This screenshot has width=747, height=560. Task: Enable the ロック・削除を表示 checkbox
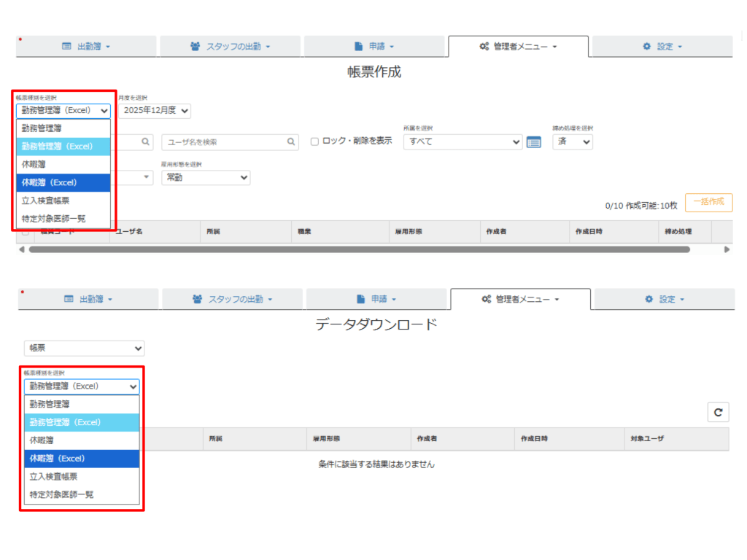click(x=314, y=141)
